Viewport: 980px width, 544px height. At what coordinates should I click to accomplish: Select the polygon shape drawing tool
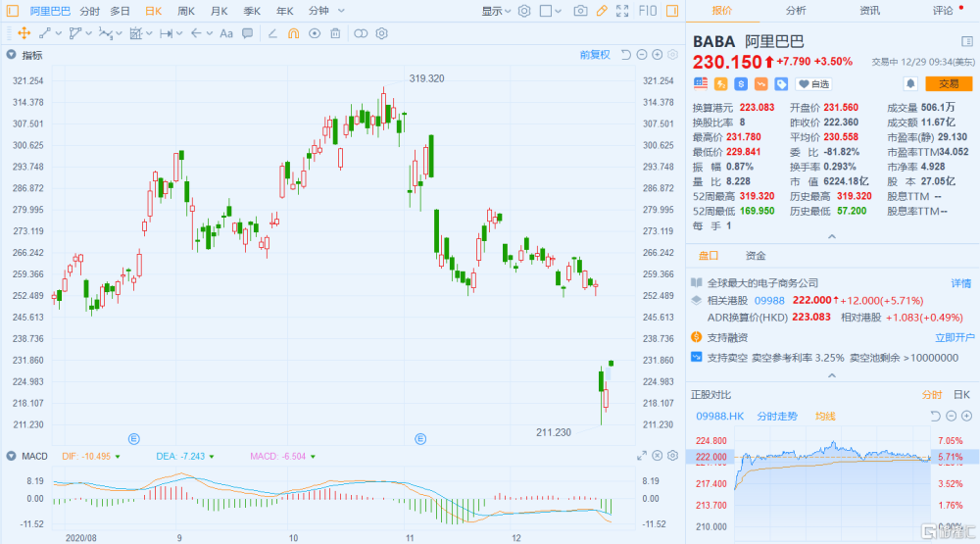[75, 33]
